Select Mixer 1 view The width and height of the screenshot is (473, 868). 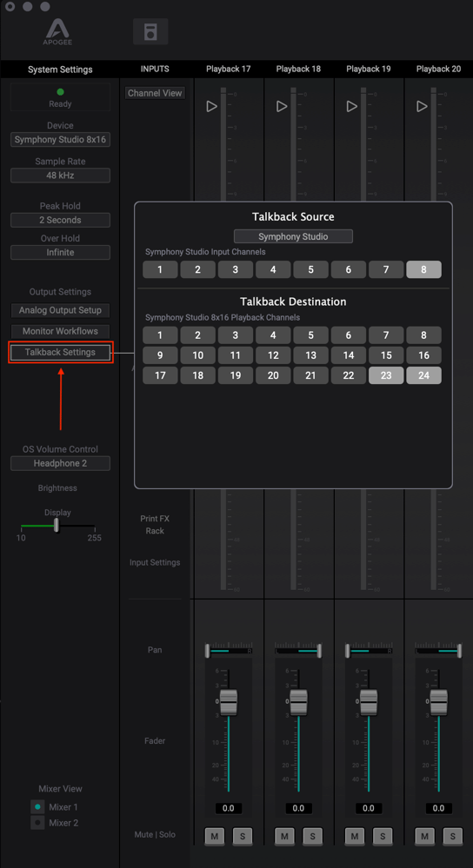[37, 806]
